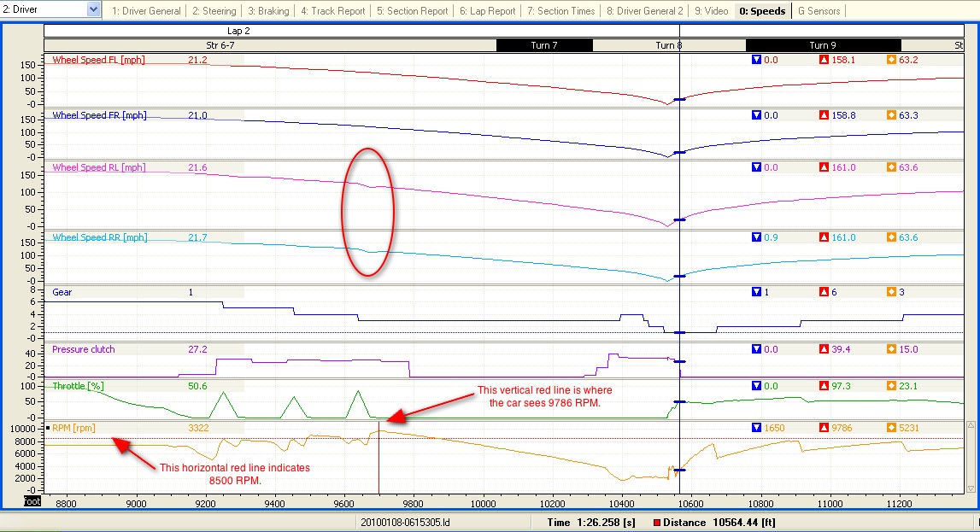Click the Wheel Speed FR maximum icon
Image resolution: width=980 pixels, height=532 pixels.
824,115
